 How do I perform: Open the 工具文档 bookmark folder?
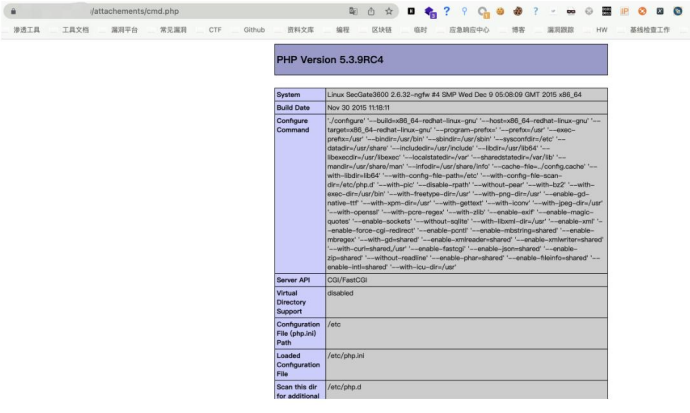point(75,30)
